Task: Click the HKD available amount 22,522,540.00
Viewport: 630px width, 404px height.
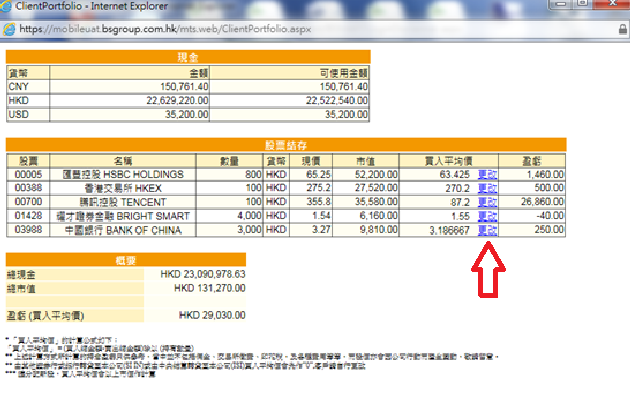Action: coord(337,100)
